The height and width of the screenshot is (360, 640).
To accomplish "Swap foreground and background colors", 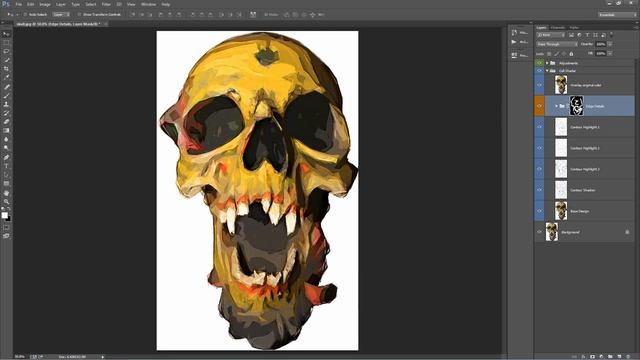I will tap(9, 209).
